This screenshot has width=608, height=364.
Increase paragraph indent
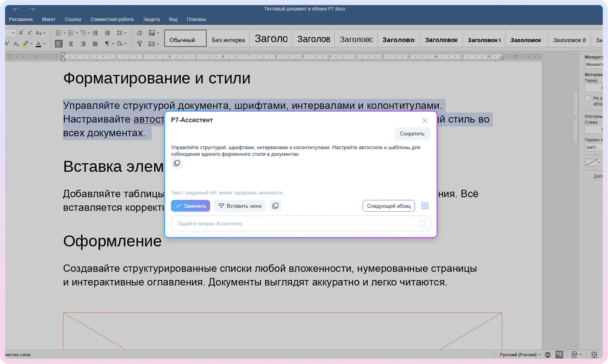pyautogui.click(x=107, y=33)
